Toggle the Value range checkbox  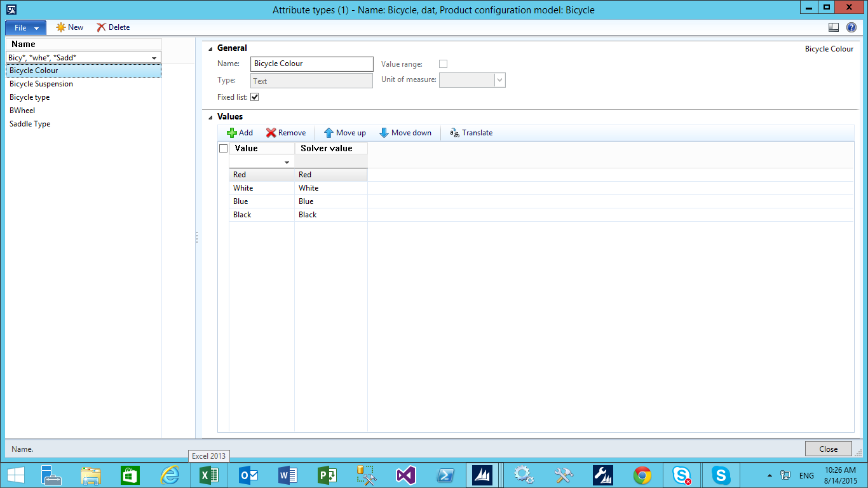pyautogui.click(x=444, y=64)
